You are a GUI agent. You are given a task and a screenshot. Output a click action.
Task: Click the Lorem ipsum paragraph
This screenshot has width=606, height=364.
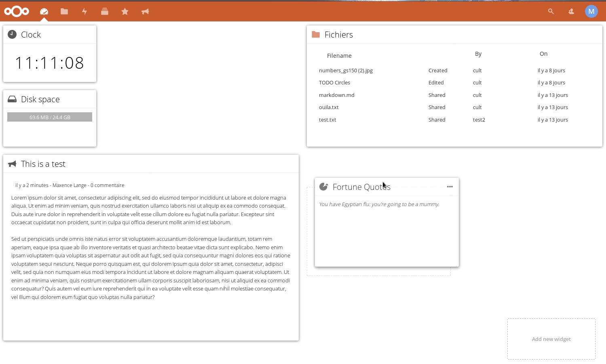(149, 210)
